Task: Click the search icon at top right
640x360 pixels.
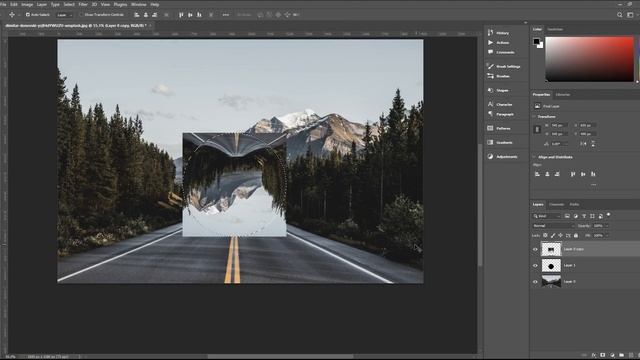Action: tap(620, 15)
